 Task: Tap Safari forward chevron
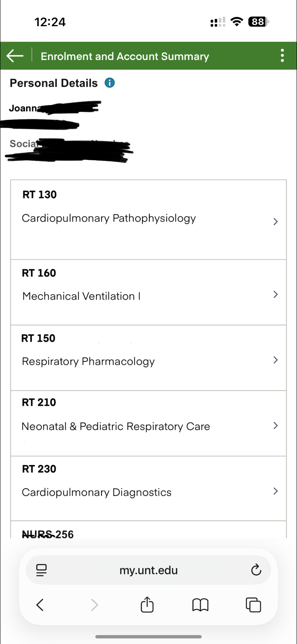point(94,605)
